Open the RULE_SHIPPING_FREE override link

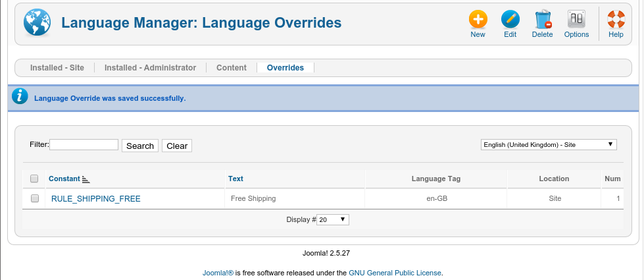pos(96,198)
